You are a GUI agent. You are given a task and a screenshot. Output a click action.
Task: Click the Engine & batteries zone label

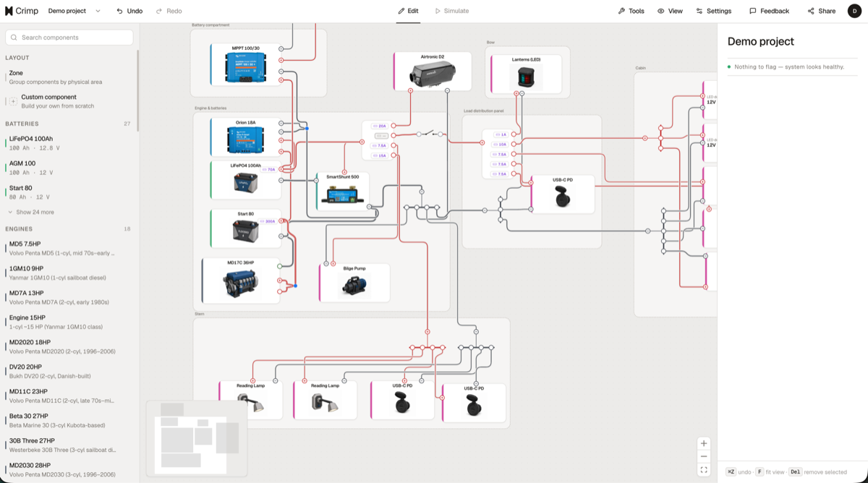210,108
